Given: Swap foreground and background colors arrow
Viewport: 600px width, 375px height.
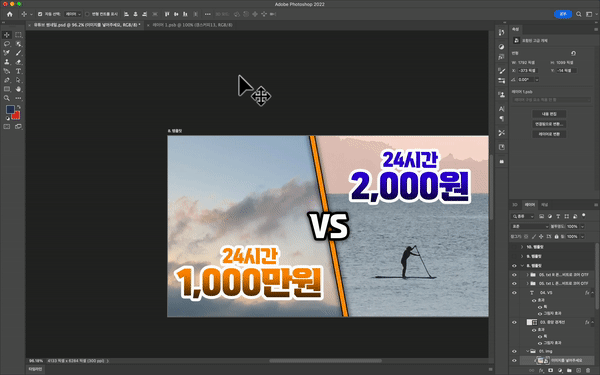Looking at the screenshot, I should point(19,107).
